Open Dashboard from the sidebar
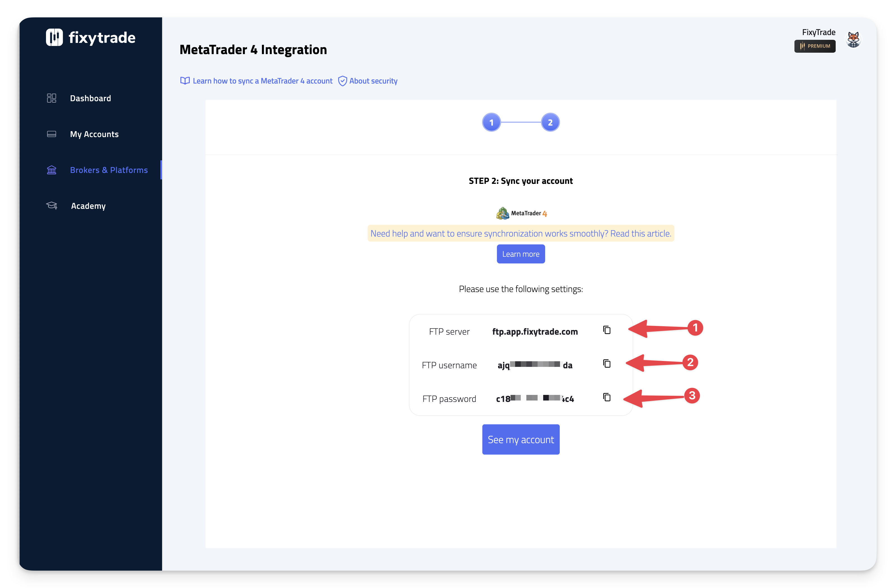Viewport: 894px width, 588px height. pos(91,98)
